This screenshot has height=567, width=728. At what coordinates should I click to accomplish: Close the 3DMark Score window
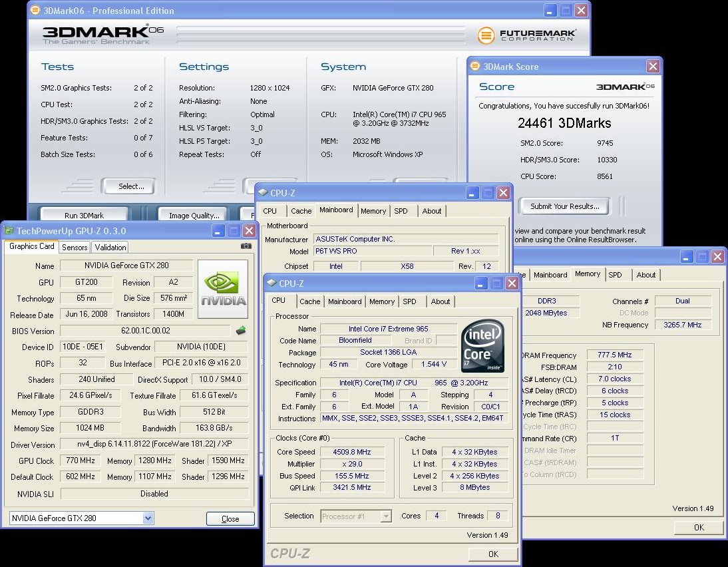[x=653, y=66]
